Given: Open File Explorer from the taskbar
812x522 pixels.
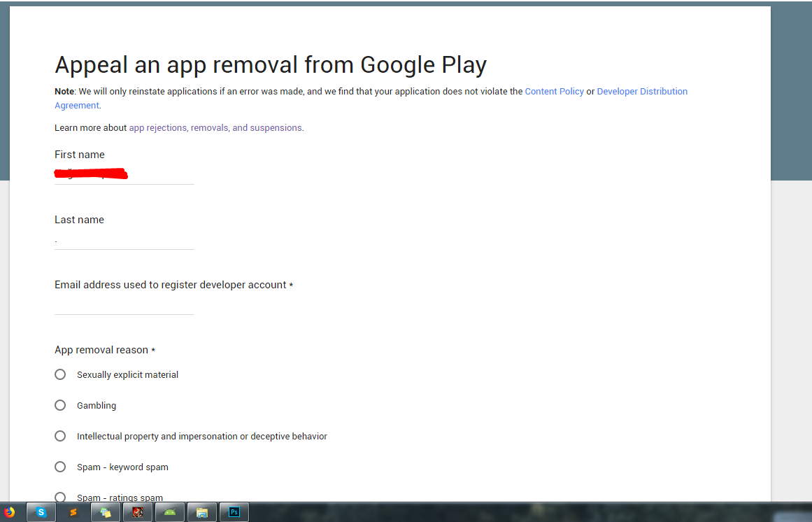Looking at the screenshot, I should 202,513.
